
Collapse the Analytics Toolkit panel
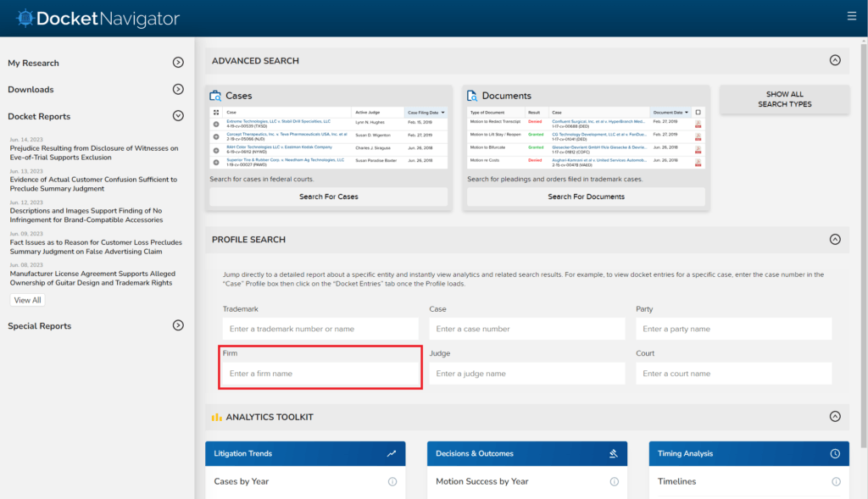(x=835, y=417)
